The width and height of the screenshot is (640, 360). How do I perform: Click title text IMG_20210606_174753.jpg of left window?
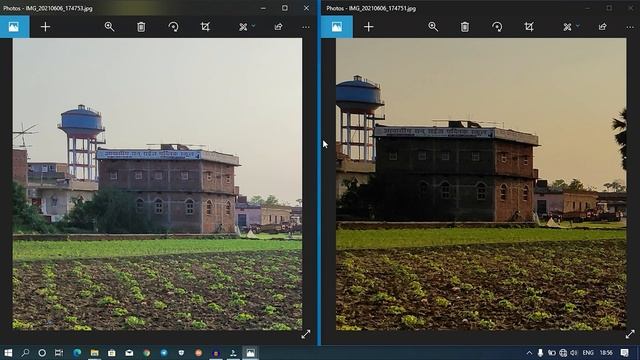[58, 8]
